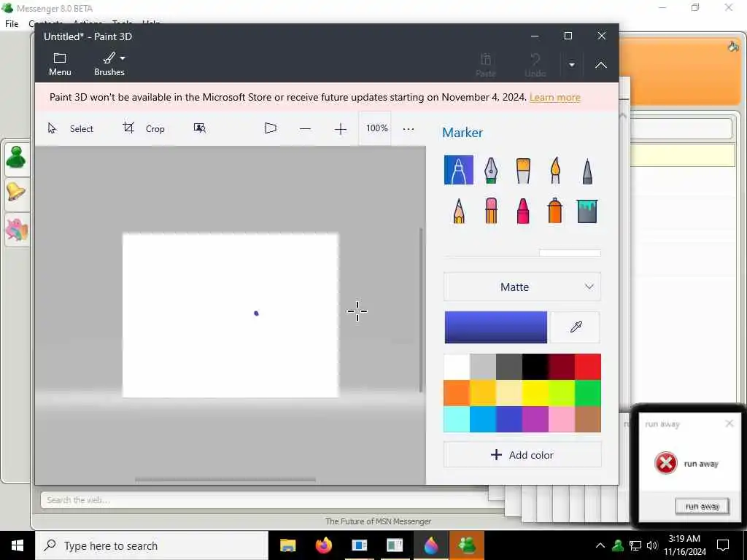Click the paint bucket icon in Messenger header
Image resolution: width=747 pixels, height=560 pixels.
pyautogui.click(x=733, y=47)
